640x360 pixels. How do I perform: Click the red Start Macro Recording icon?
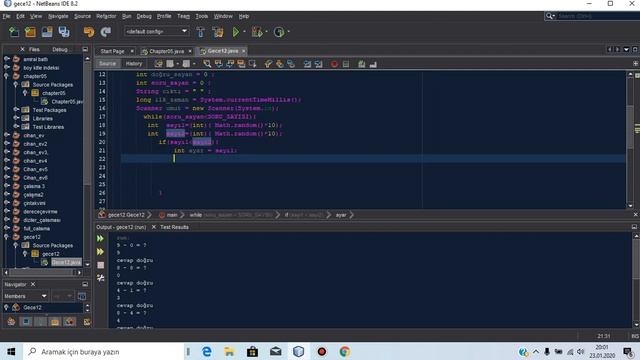coord(334,64)
